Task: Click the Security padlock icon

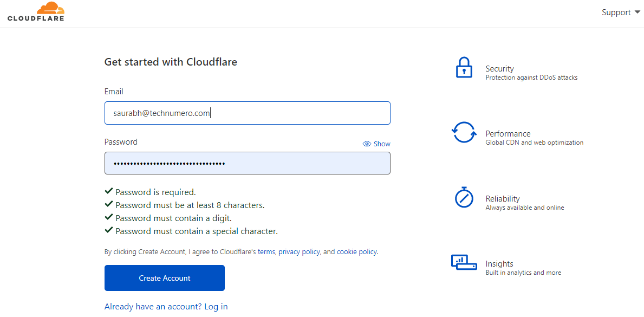Action: pos(464,68)
